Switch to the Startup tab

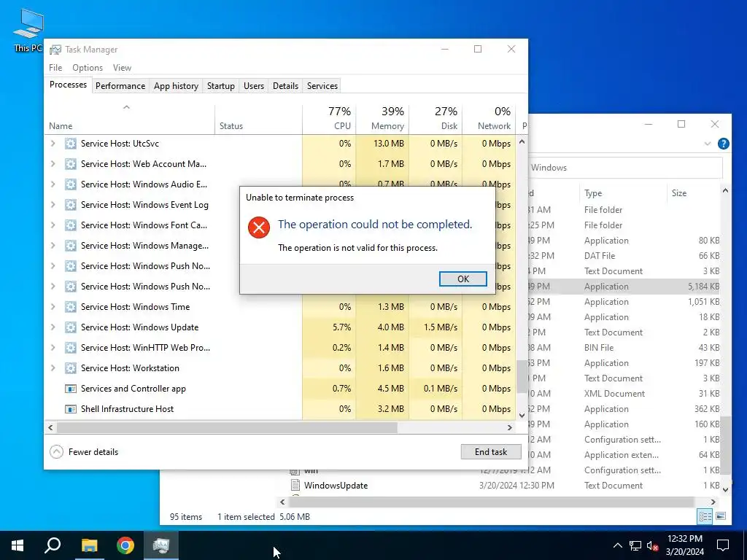tap(220, 86)
